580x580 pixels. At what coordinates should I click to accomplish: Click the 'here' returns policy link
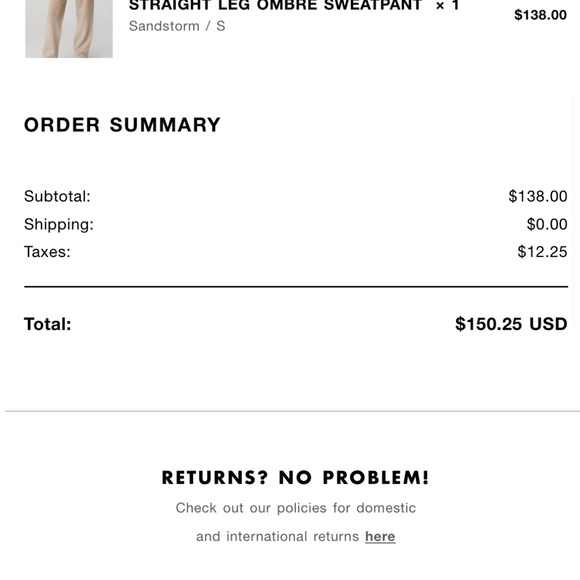pos(380,536)
